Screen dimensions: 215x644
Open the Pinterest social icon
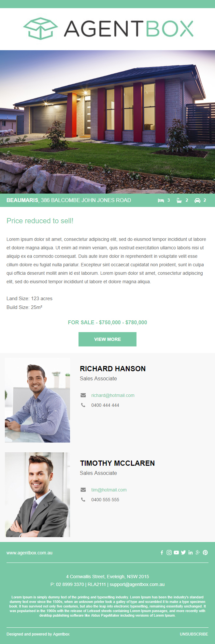(x=205, y=552)
